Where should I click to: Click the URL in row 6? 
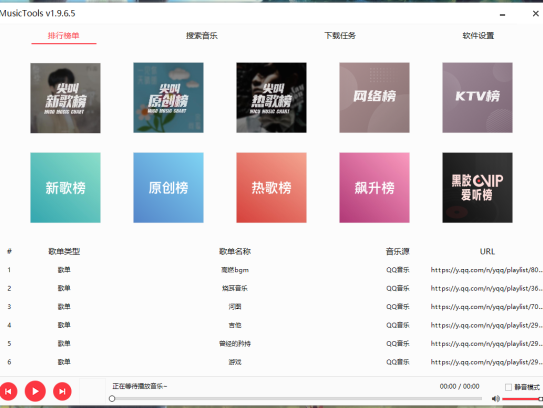point(487,362)
